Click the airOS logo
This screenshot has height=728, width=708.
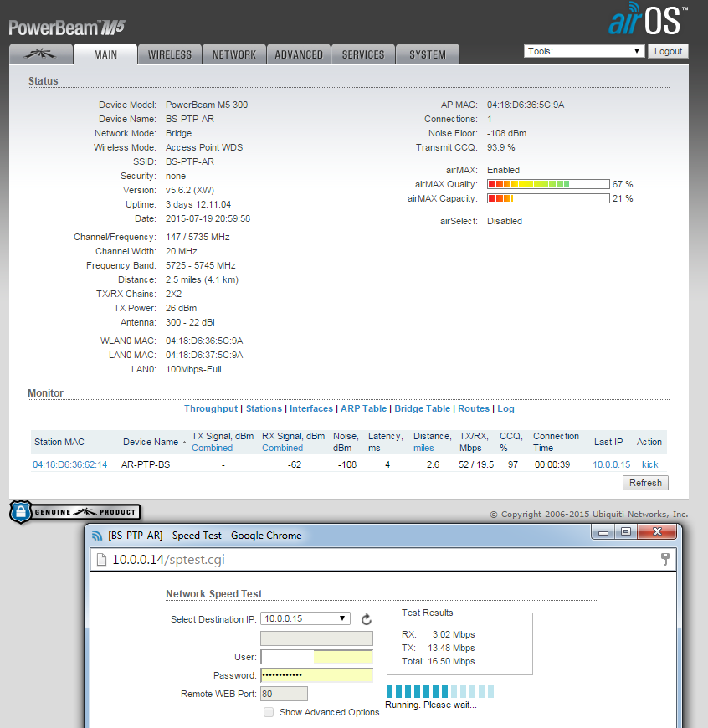point(648,19)
